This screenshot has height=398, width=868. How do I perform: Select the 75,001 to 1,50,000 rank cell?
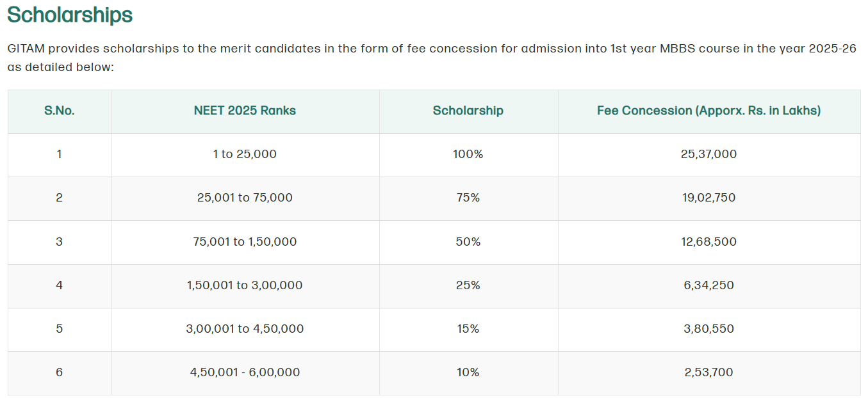point(245,242)
